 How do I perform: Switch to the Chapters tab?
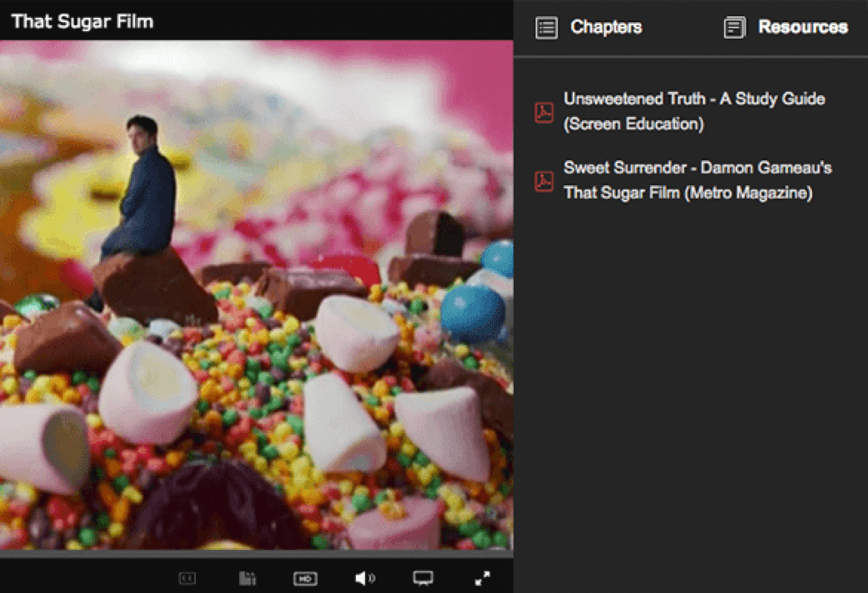click(589, 27)
